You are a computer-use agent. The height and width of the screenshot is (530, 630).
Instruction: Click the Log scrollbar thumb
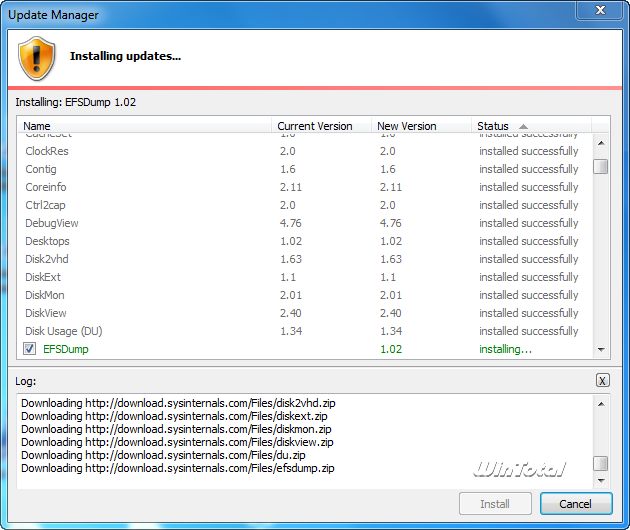click(x=601, y=463)
